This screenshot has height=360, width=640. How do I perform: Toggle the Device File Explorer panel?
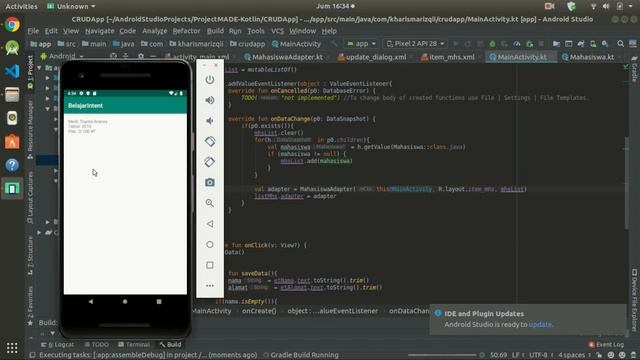coord(634,300)
